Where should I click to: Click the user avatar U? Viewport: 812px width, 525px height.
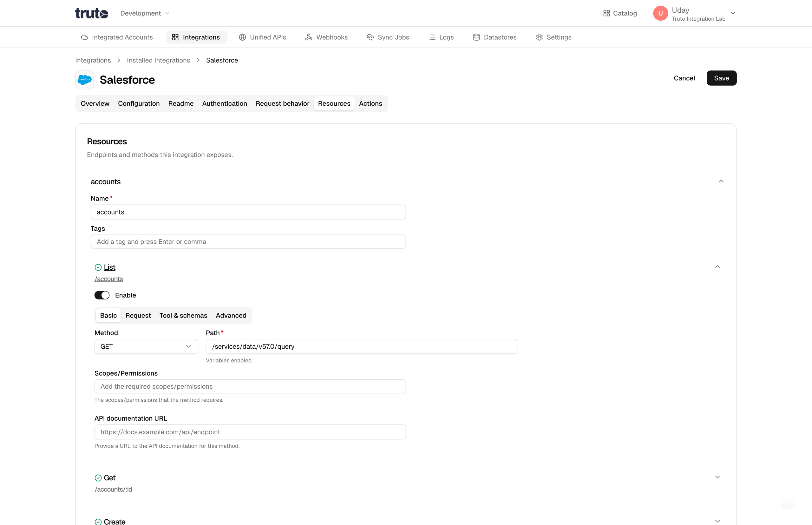[x=660, y=13]
